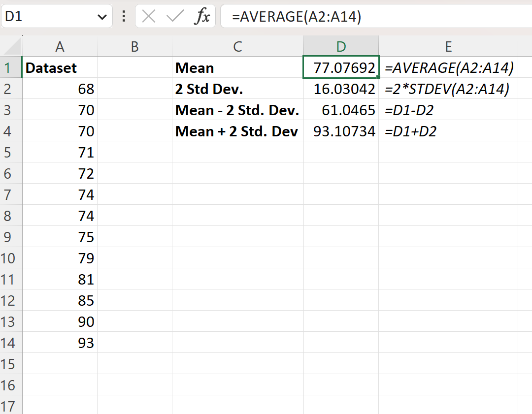Click the vertical ellipsis next to Name Box
532x414 pixels.
(123, 16)
